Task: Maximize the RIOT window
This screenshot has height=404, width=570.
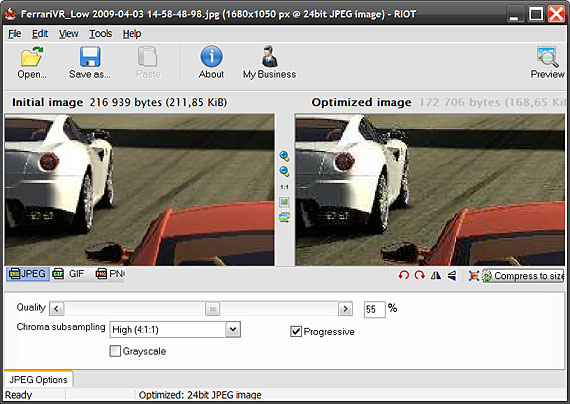Action: pyautogui.click(x=535, y=14)
